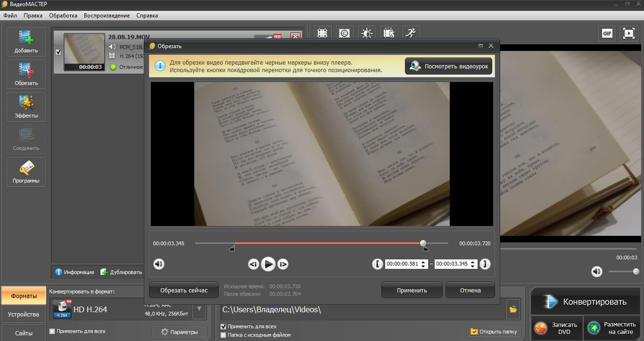The image size is (644, 341).
Task: Click the left black trim marker
Action: coord(232,249)
